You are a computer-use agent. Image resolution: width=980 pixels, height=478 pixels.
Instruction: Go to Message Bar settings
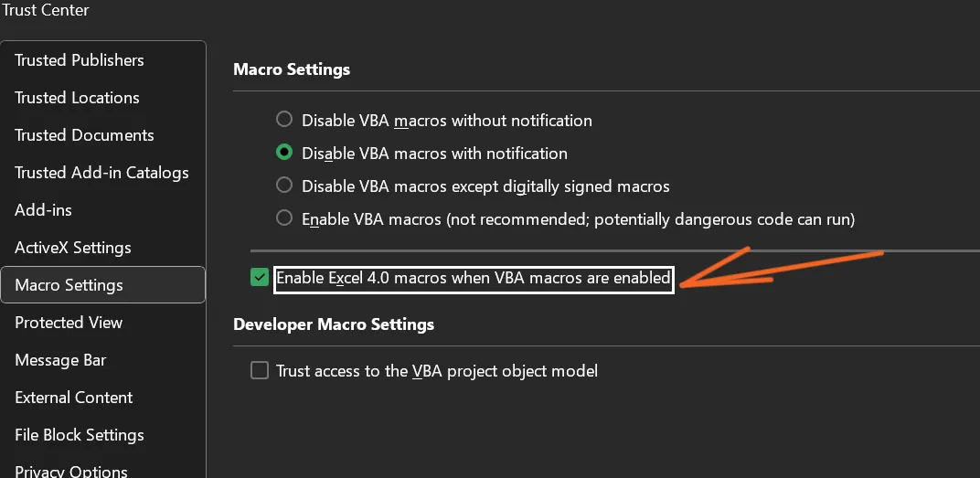coord(60,360)
